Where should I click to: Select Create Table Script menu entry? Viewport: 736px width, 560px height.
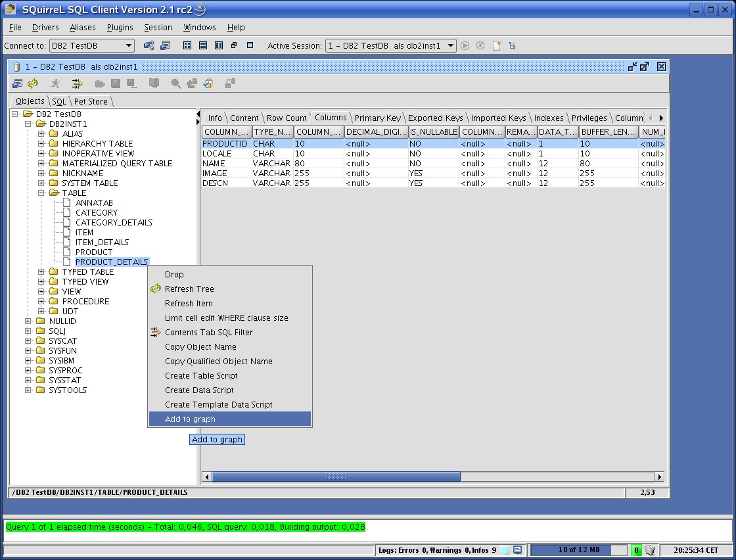coord(201,376)
